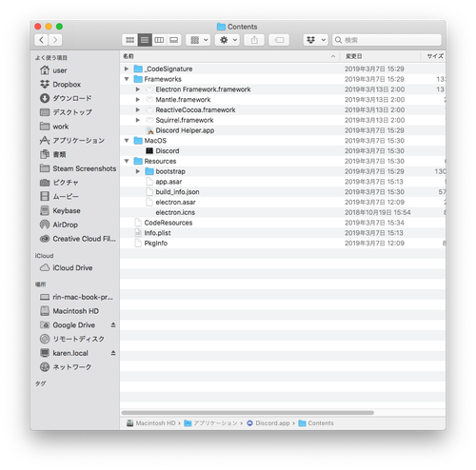The image size is (476, 470).
Task: Eject karen.local from the sidebar
Action: (113, 353)
